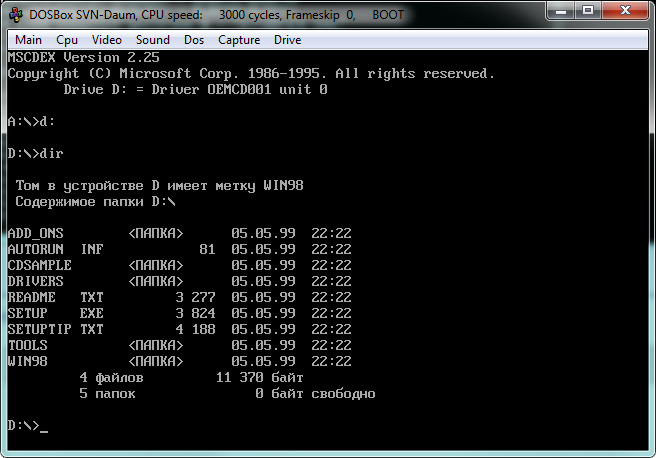Click the DOSBox icon in title bar
Viewport: 656px width, 458px height.
(x=16, y=15)
